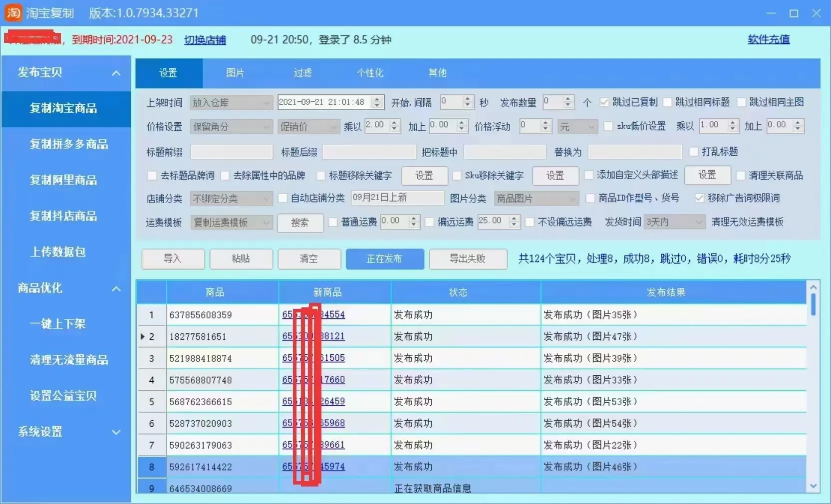
Task: Enable the 自动店铺分类 checkbox
Action: pos(282,198)
